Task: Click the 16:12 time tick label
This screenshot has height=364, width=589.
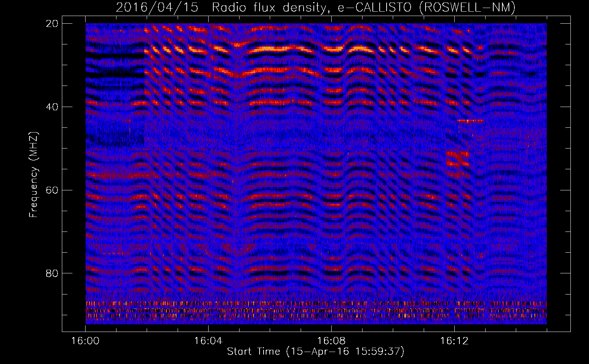Action: coord(454,341)
